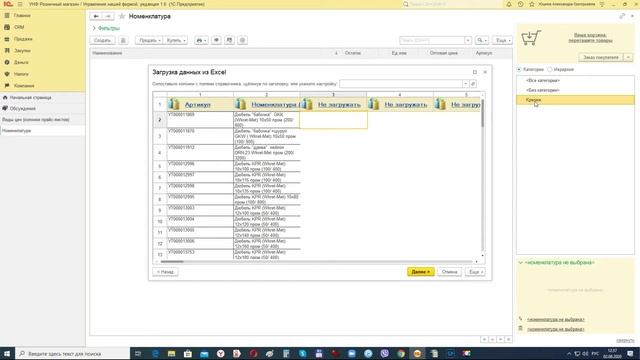This screenshot has height=360, width=640.
Task: Click the Не загружать header in column 4
Action: [406, 105]
